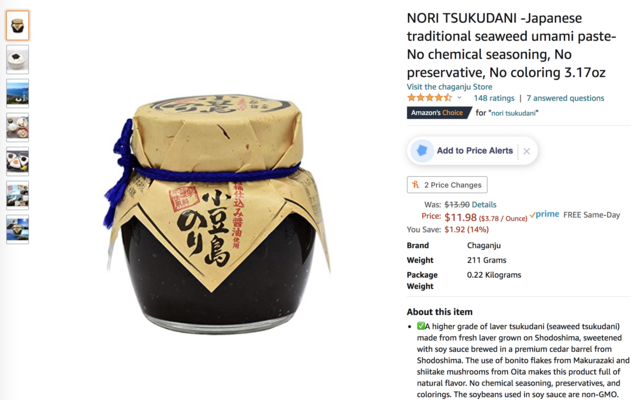View the sixth product thumbnail
Viewport: 640px width, 400px height.
click(x=18, y=195)
